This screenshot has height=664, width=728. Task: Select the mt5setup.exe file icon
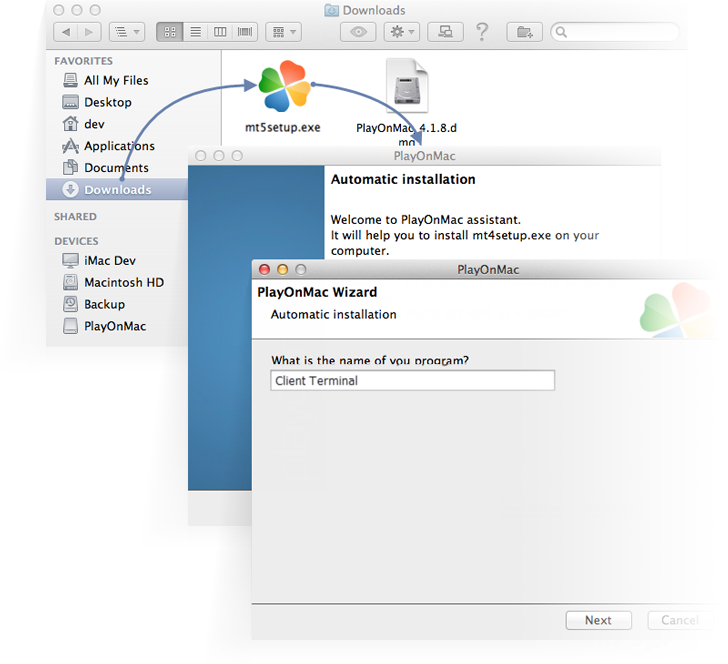284,86
